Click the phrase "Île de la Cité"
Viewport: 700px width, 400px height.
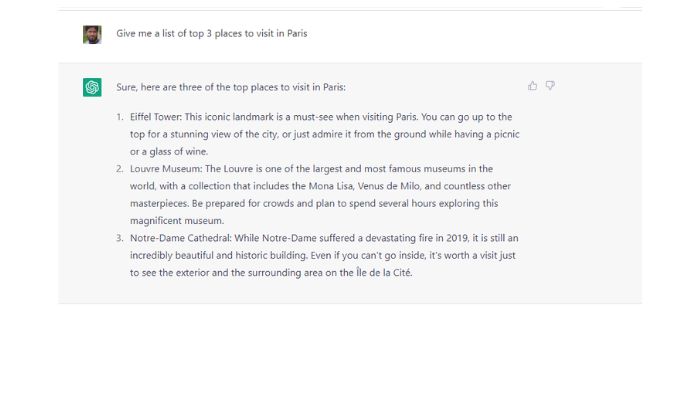click(383, 272)
